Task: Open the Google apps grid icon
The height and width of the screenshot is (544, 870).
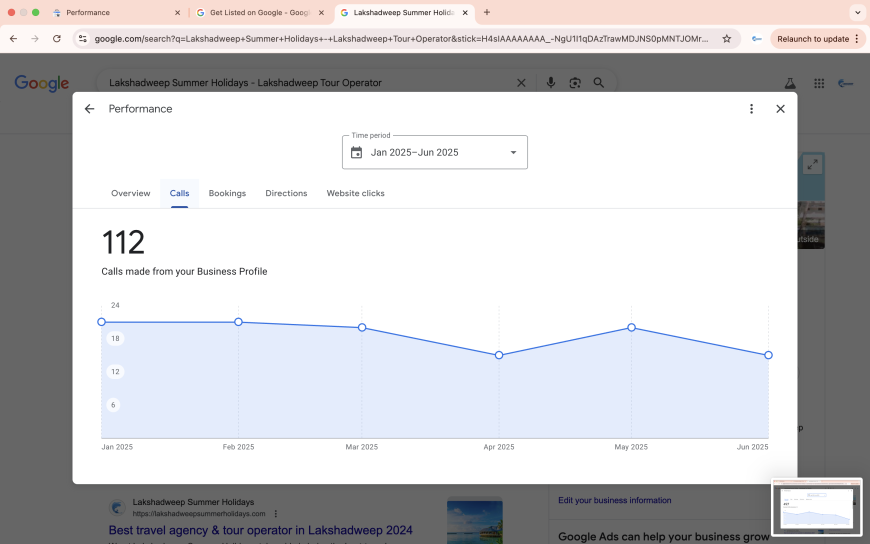Action: [819, 84]
